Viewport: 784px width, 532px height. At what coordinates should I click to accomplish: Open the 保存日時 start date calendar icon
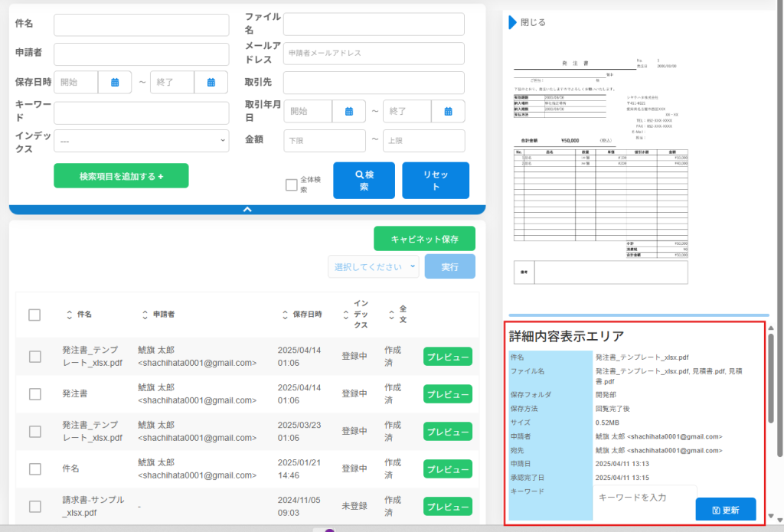(x=115, y=82)
